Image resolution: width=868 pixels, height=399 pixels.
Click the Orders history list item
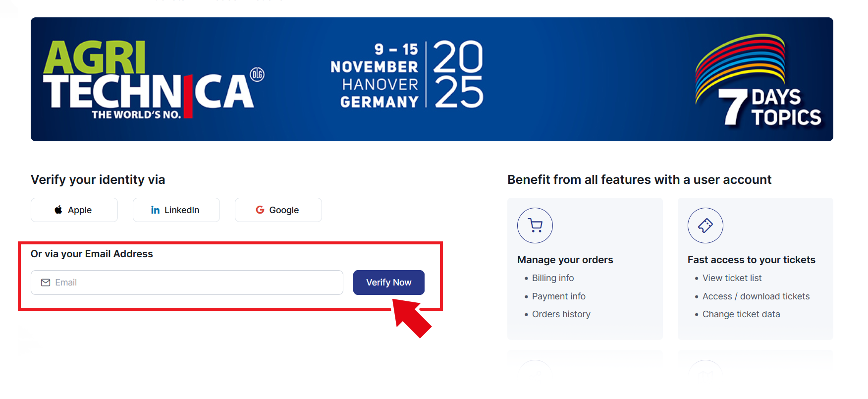pyautogui.click(x=561, y=314)
